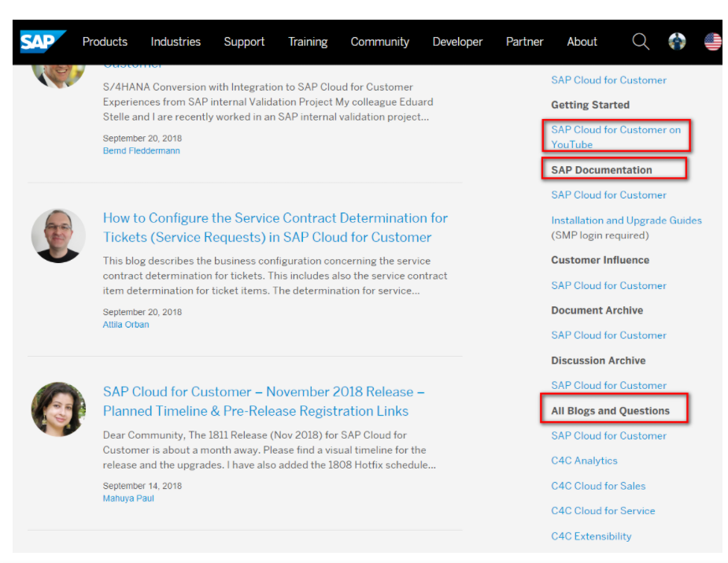This screenshot has height=563, width=728.
Task: Click the Discussion Archive heading
Action: (x=598, y=361)
